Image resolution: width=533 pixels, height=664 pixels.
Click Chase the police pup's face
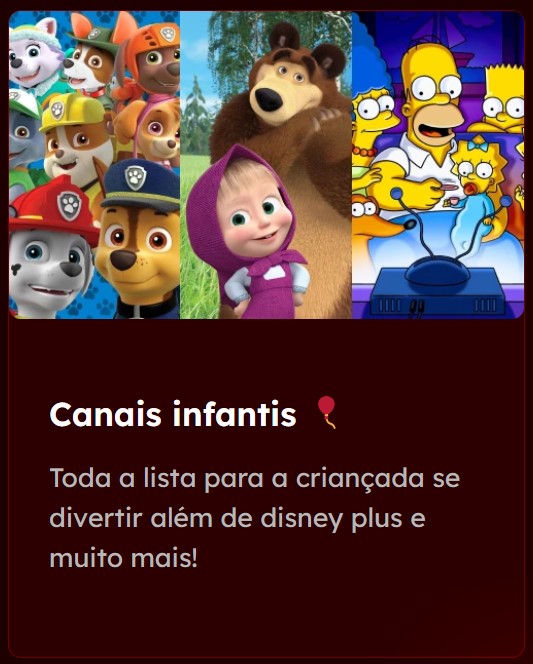[x=138, y=251]
